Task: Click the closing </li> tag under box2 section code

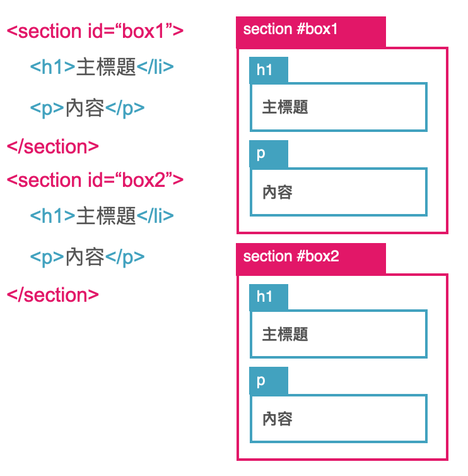Action: 155,217
